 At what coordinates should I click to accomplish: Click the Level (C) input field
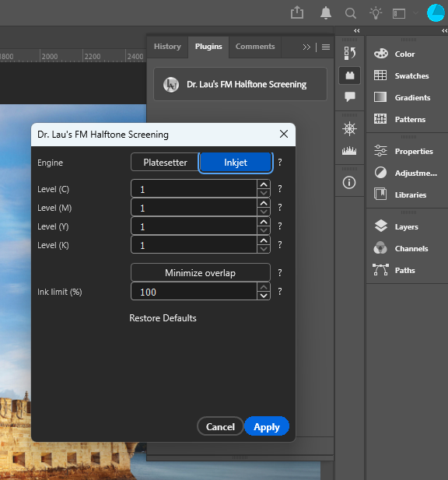click(x=194, y=188)
